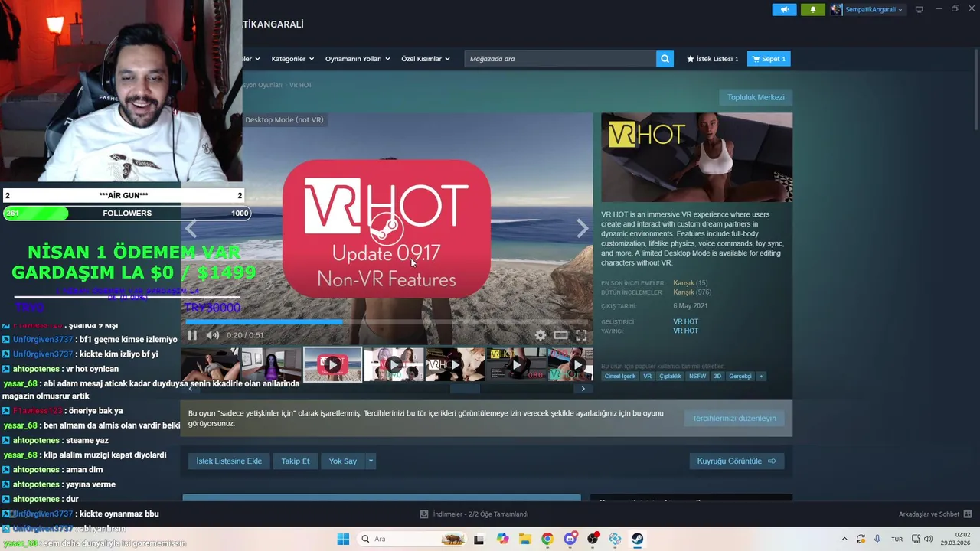Click the Yok Say button
Screen dimensions: 980x551
pos(343,461)
